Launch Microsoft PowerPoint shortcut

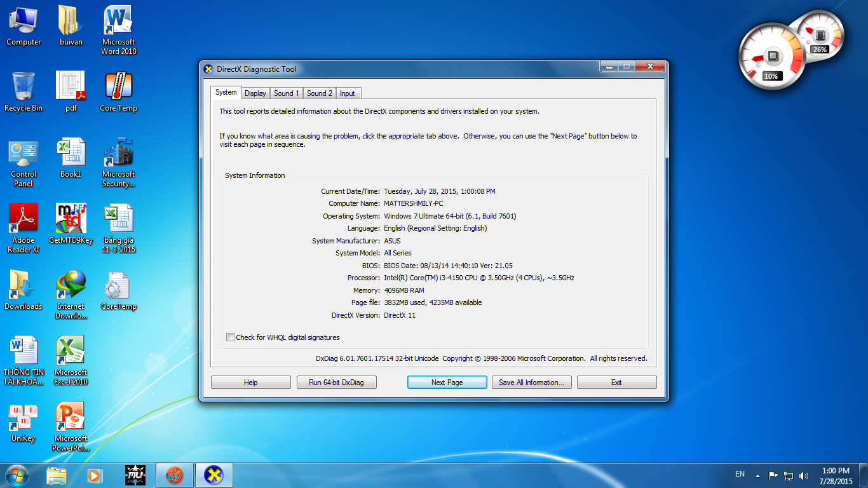pyautogui.click(x=71, y=427)
